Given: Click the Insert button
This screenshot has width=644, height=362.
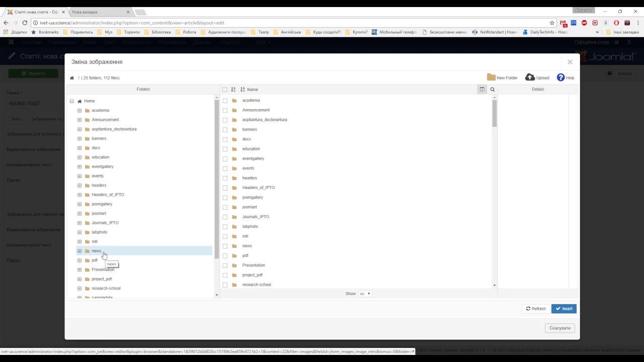Looking at the screenshot, I should (x=564, y=309).
